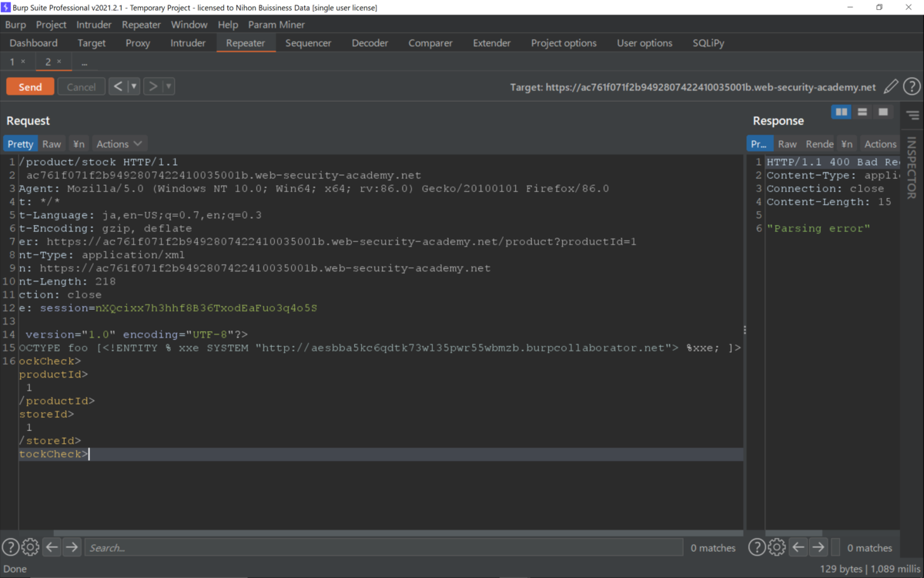Open the Project options tab
Viewport: 924px width, 578px height.
pos(564,43)
